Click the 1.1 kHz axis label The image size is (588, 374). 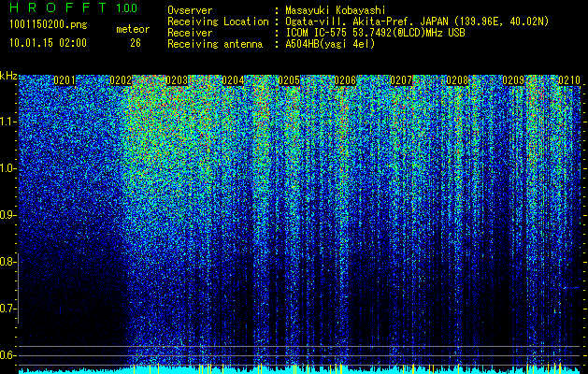tap(8, 122)
